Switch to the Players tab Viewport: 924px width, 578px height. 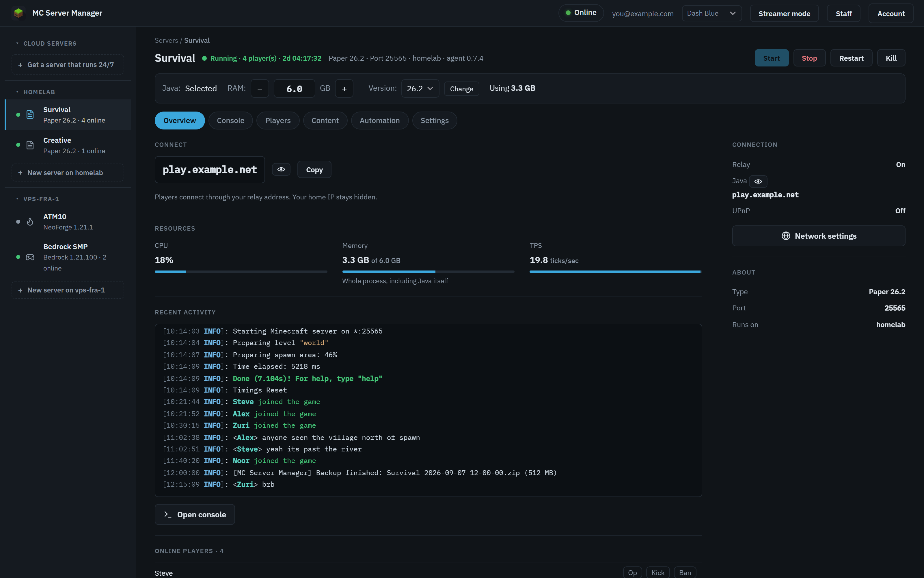pyautogui.click(x=278, y=121)
